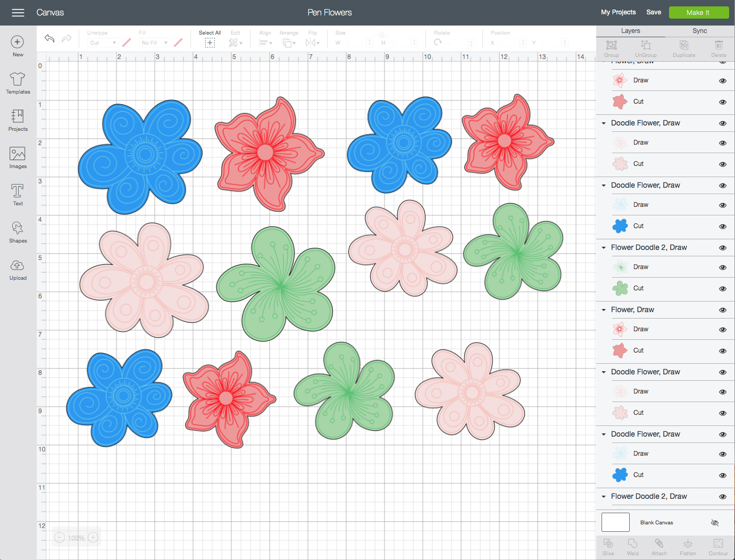Open the Fill dropdown

154,43
